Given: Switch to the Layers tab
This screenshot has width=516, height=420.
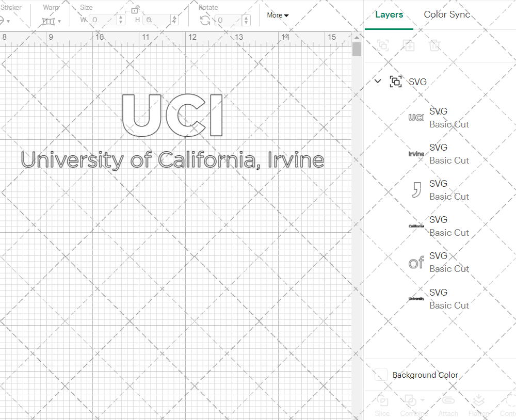Looking at the screenshot, I should coord(389,14).
